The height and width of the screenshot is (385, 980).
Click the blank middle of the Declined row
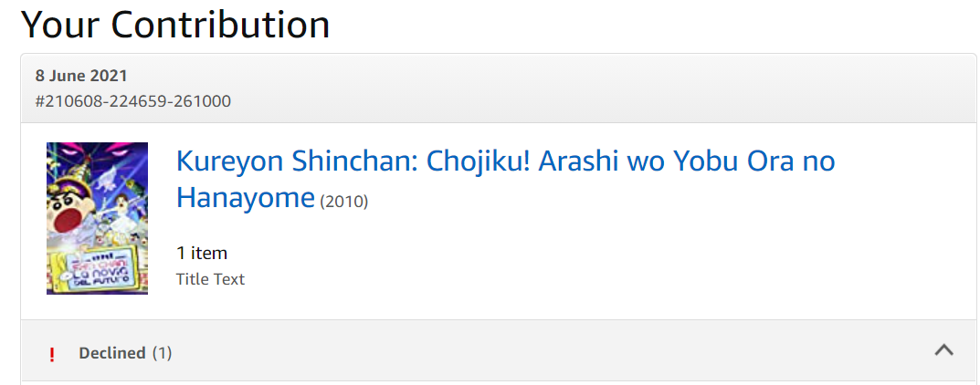coord(548,351)
